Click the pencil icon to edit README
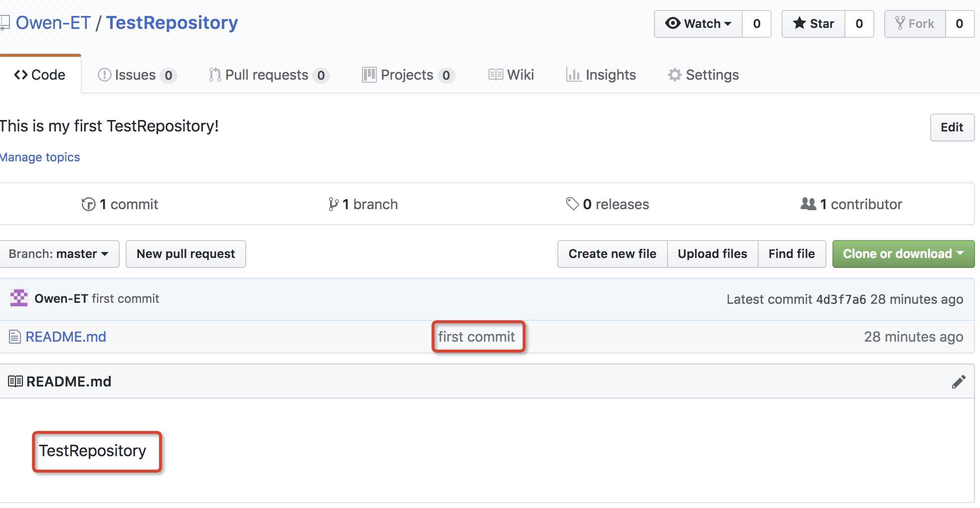 [x=959, y=381]
